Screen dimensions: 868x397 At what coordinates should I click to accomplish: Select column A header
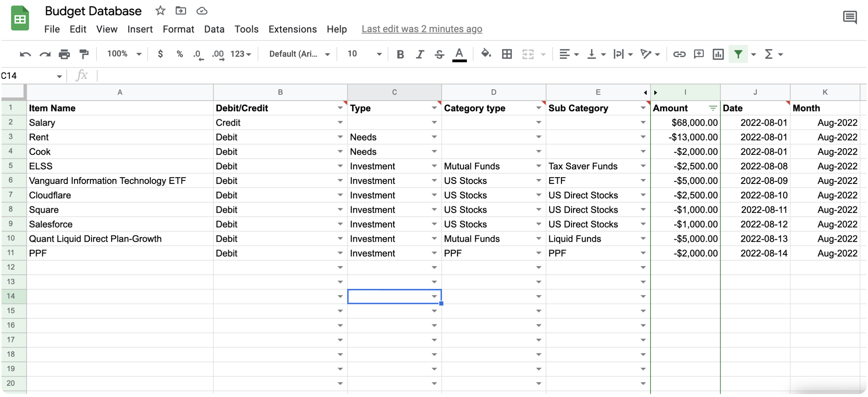120,92
